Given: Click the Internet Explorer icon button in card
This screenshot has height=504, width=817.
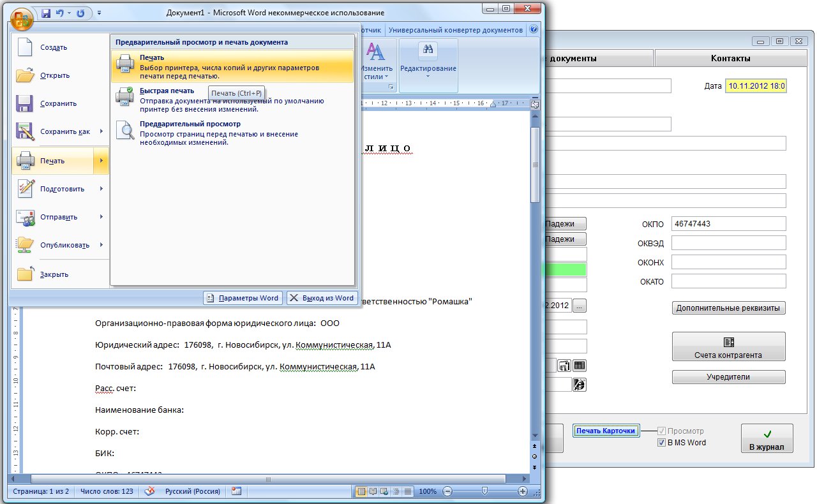Looking at the screenshot, I should [580, 385].
